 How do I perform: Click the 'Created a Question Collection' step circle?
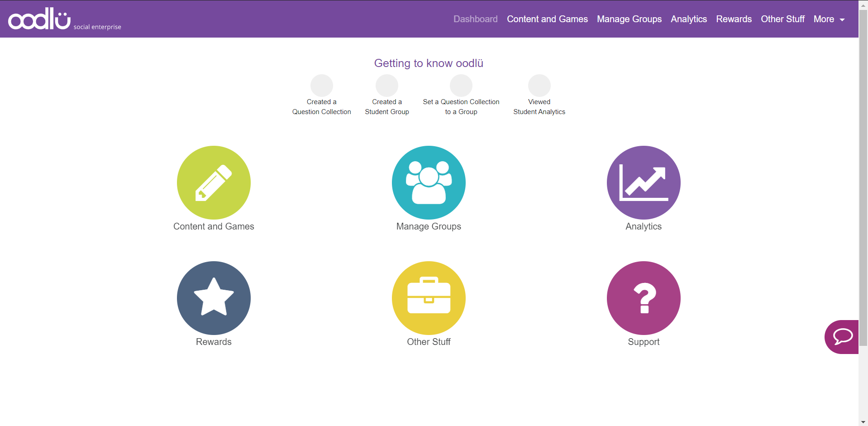point(321,86)
